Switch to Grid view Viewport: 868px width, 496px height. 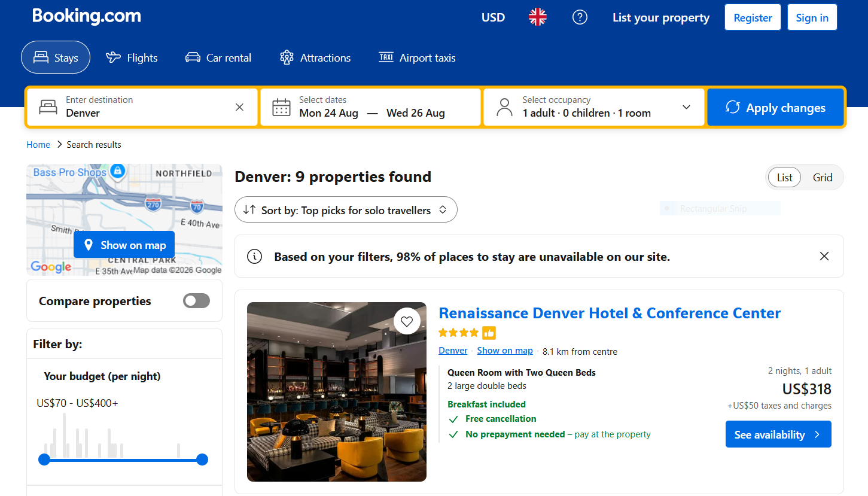tap(823, 177)
